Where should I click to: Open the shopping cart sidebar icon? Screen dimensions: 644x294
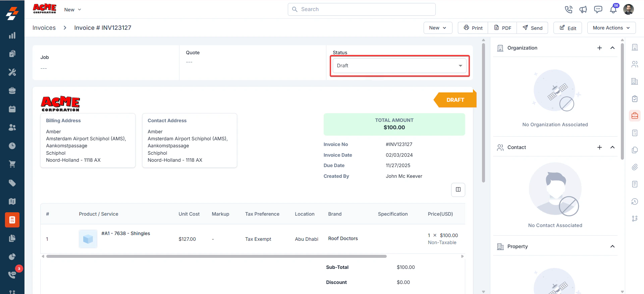click(x=12, y=164)
